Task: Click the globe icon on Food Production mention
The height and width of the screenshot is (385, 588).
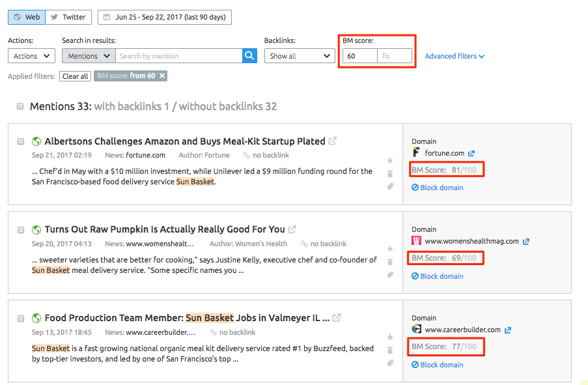Action: pyautogui.click(x=36, y=318)
